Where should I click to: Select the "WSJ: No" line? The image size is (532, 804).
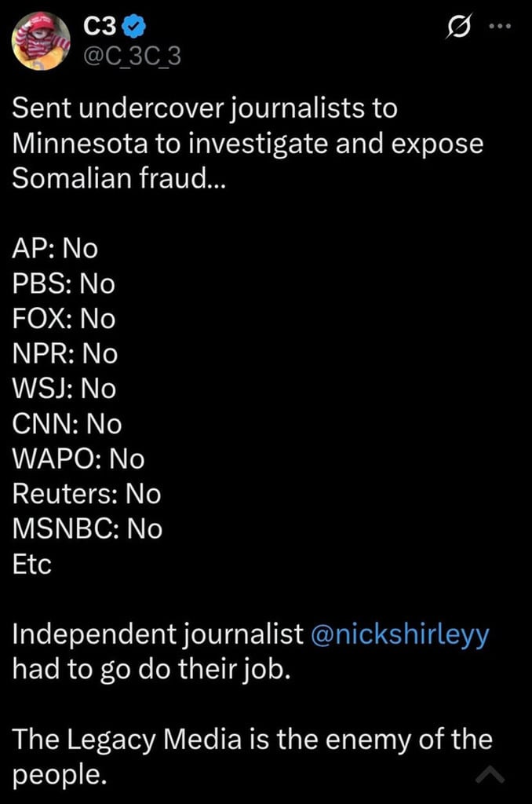[x=64, y=389]
